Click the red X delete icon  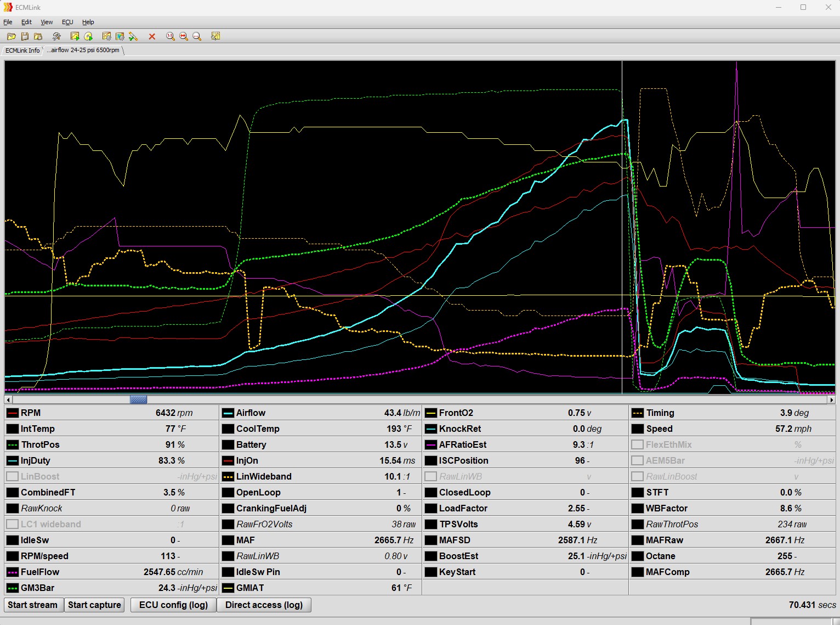(152, 36)
